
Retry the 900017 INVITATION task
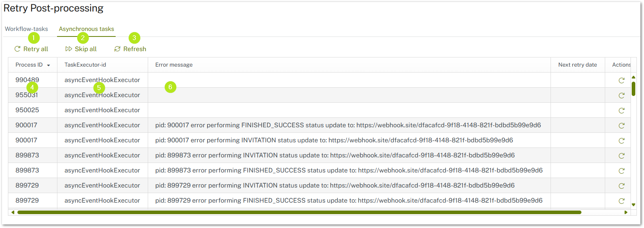[621, 141]
